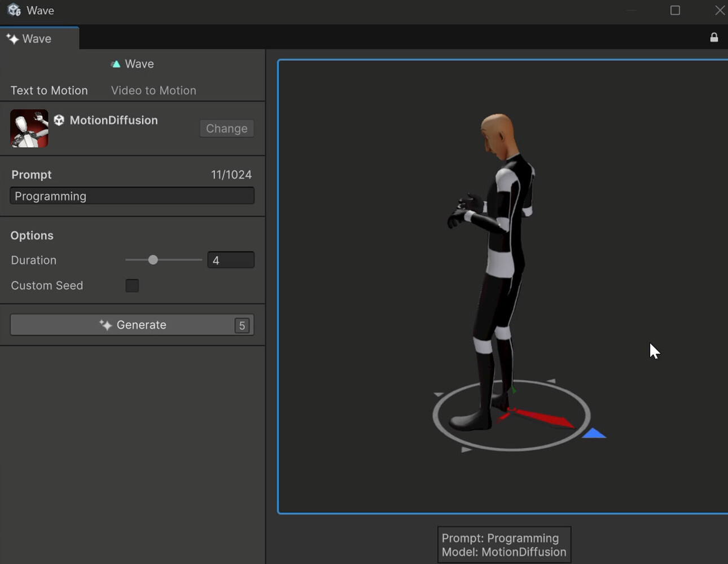This screenshot has height=564, width=728.
Task: Enable the Custom Seed checkbox
Action: tap(131, 285)
